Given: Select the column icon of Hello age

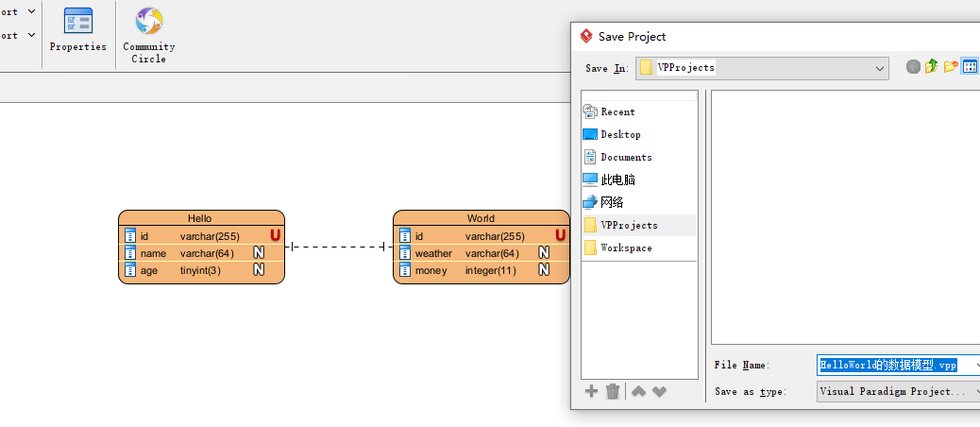Looking at the screenshot, I should 130,269.
